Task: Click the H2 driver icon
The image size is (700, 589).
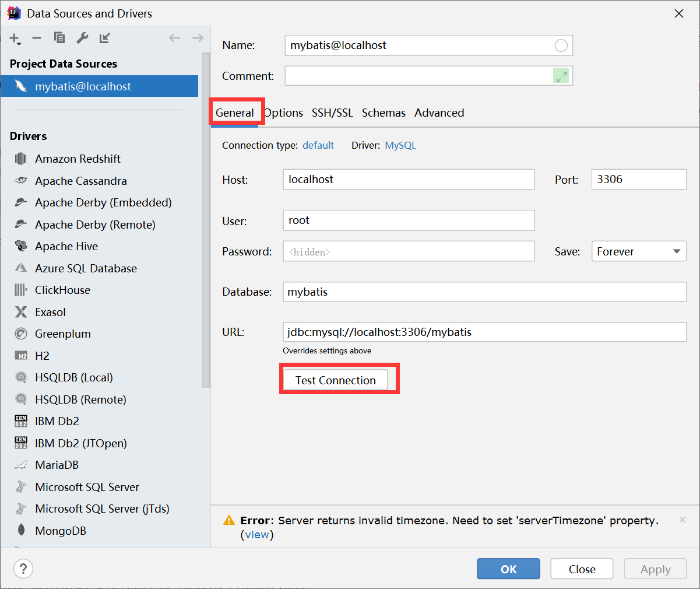Action: coord(21,356)
